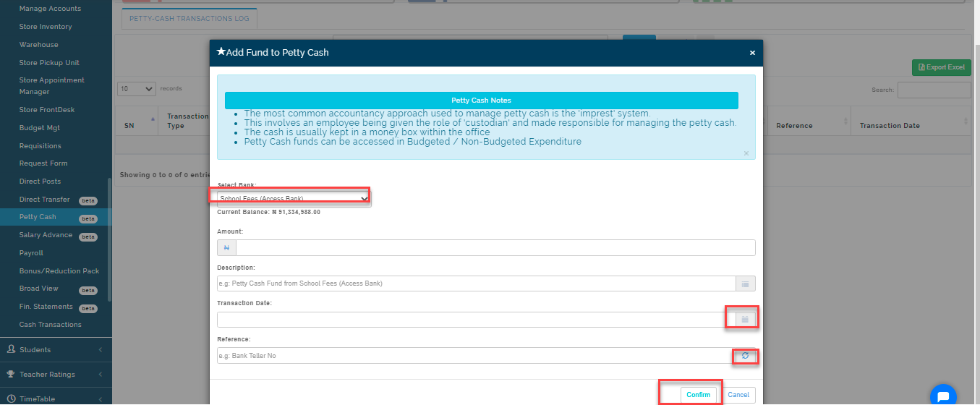Open Cash Transactions menu item
The image size is (980, 405).
coord(50,325)
